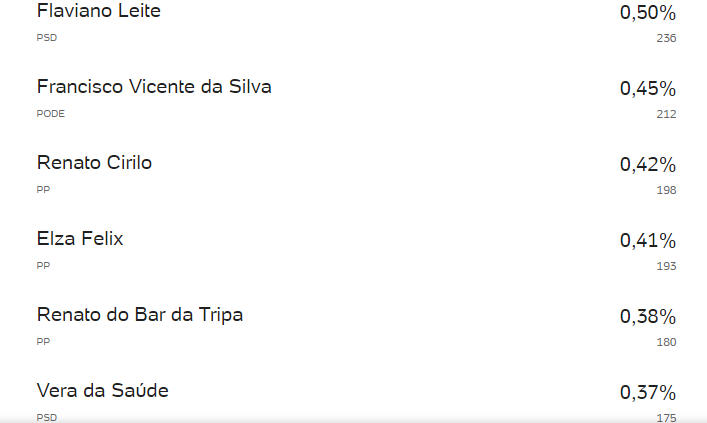
Task: Click the 0,50% percentage value
Action: click(648, 13)
